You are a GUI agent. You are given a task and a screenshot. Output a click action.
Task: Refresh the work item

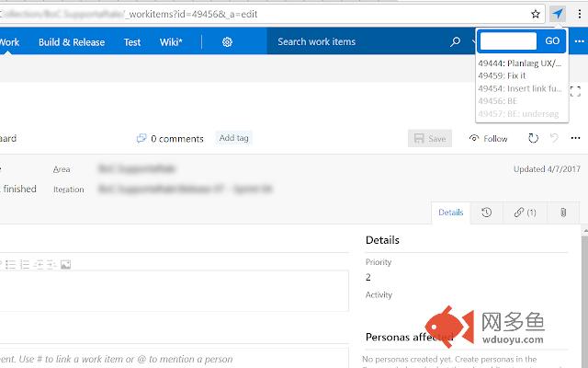(533, 139)
